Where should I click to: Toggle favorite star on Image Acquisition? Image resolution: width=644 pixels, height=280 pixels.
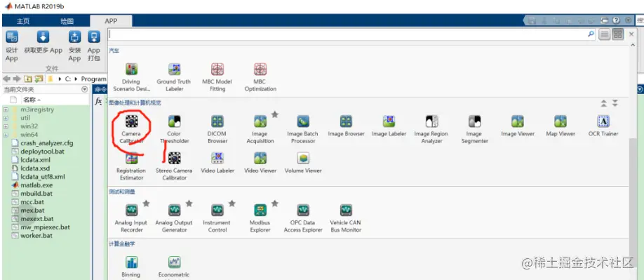(275, 114)
